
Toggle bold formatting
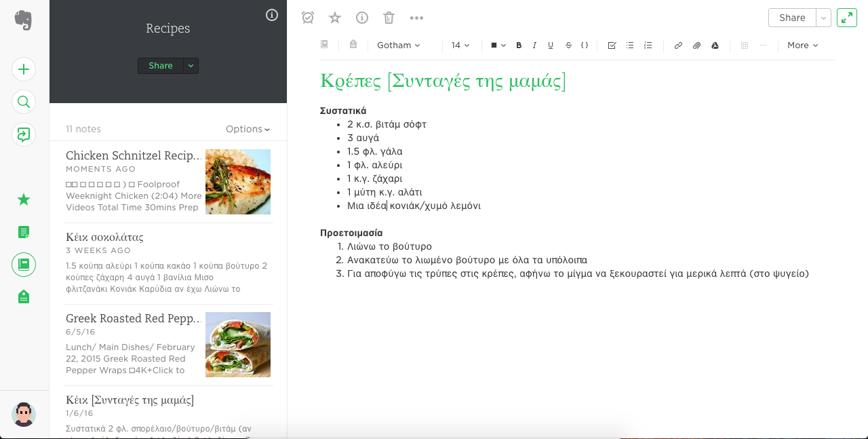tap(519, 45)
